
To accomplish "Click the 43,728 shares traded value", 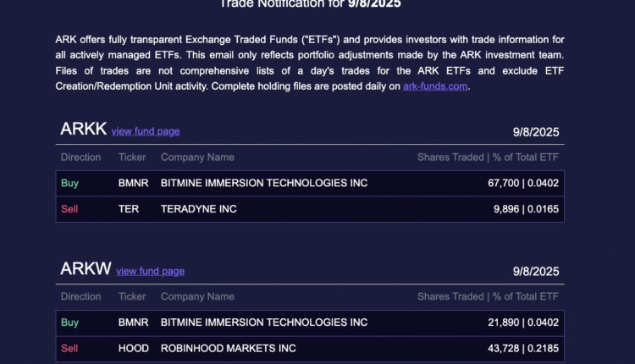I will [505, 348].
